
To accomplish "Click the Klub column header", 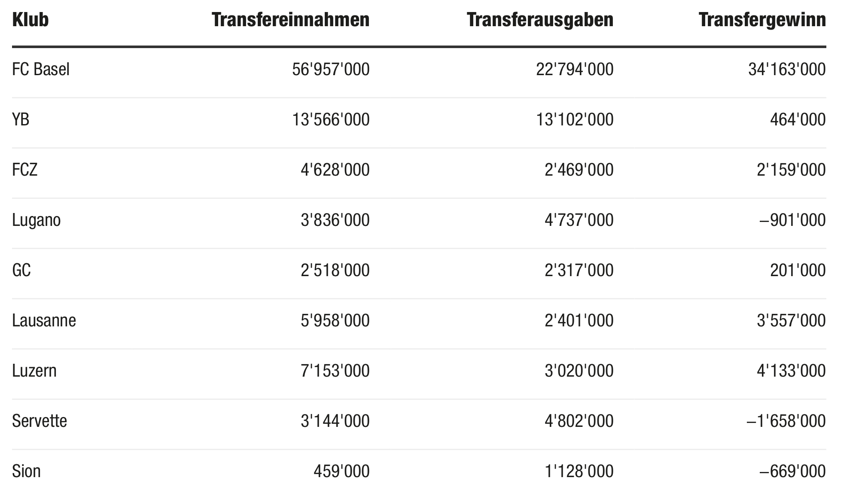I will (x=30, y=20).
